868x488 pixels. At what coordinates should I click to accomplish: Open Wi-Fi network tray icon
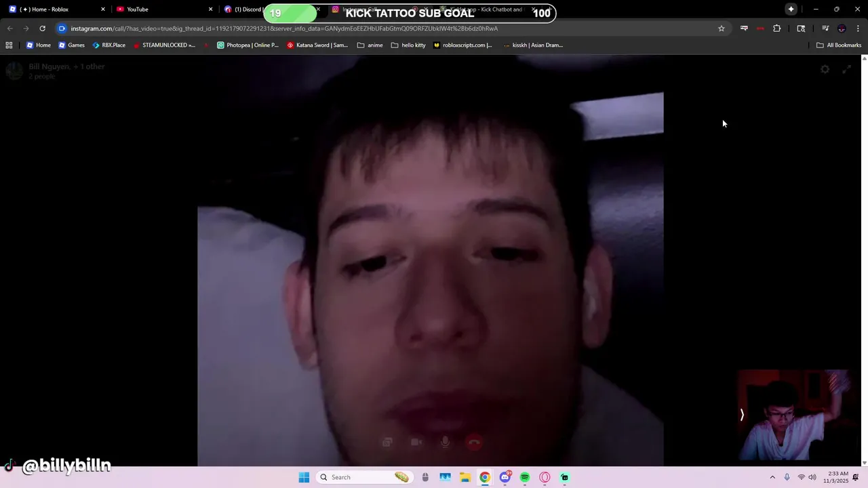(x=801, y=477)
